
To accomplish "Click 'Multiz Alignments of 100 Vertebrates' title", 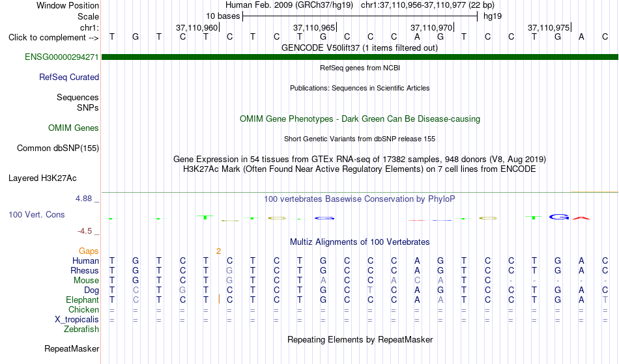I will coord(360,242).
